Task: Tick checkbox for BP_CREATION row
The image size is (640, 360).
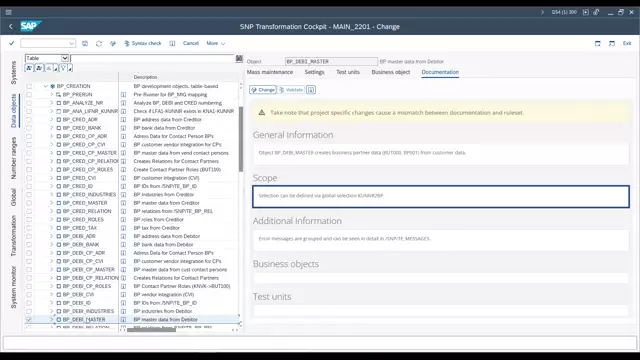Action: pos(29,86)
